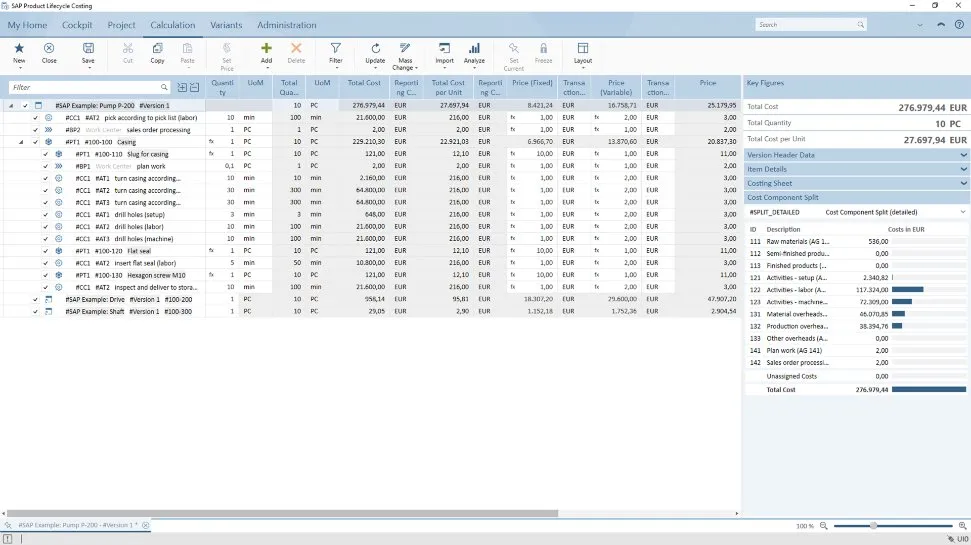Click the zoom out magnifier icon
Screen dimensions: 971x545
824,526
